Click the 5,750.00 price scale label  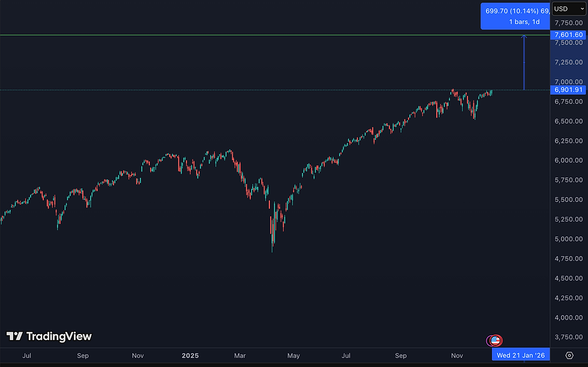pos(569,180)
